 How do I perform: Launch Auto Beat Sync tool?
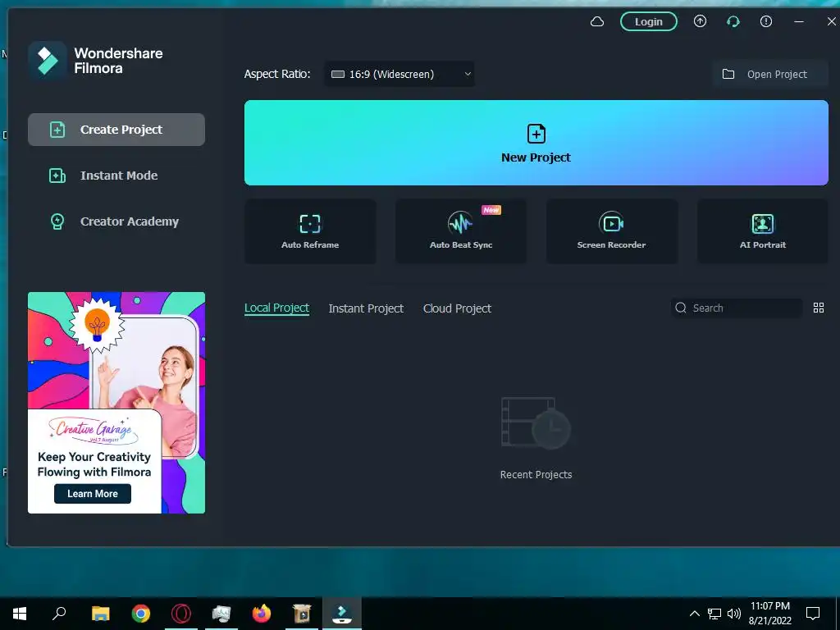(x=461, y=231)
